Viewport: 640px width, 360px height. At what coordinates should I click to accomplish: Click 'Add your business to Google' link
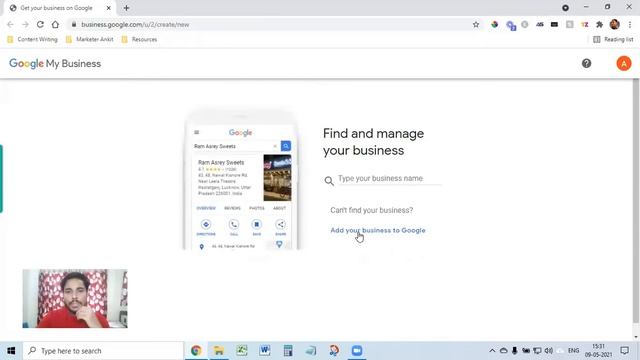click(x=378, y=230)
